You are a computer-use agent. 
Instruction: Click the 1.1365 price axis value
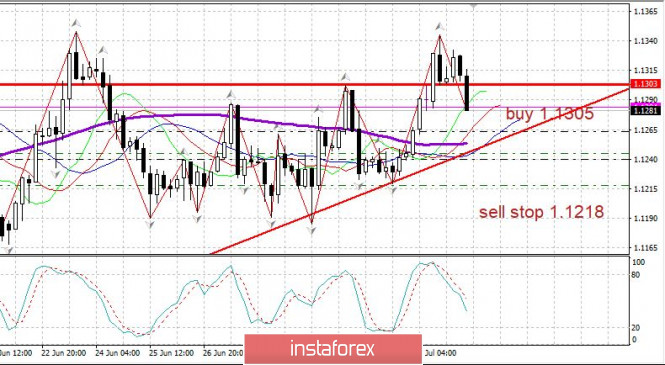coord(646,11)
